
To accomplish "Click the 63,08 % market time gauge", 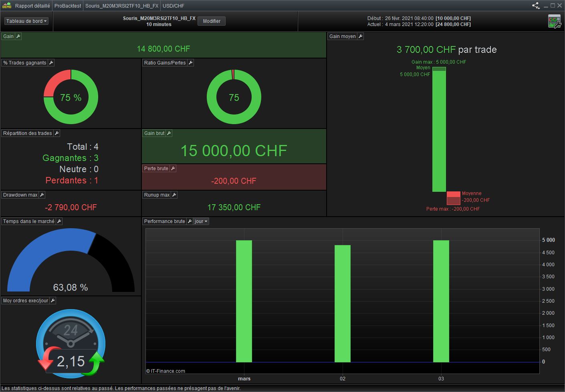I will coord(71,260).
